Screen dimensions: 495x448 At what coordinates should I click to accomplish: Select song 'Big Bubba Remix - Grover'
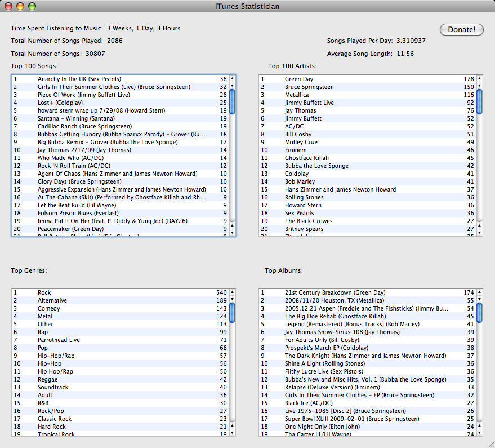[121, 142]
